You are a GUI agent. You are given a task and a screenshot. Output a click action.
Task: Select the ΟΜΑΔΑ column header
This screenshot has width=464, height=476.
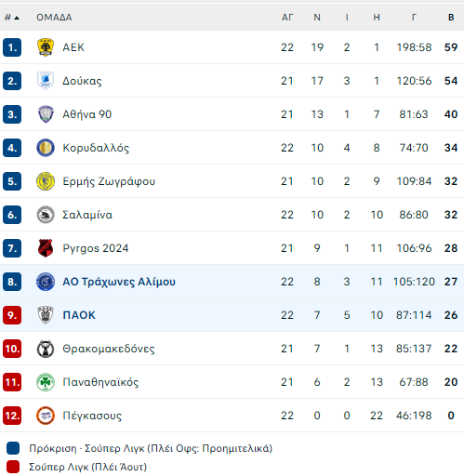(54, 18)
